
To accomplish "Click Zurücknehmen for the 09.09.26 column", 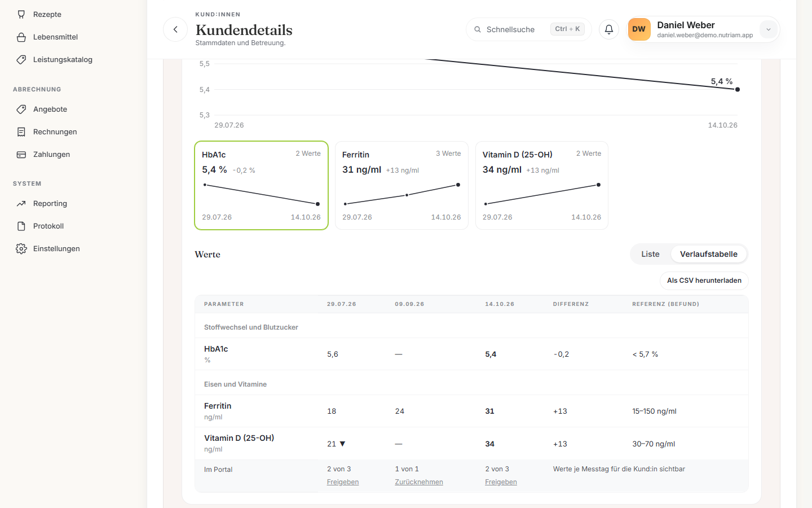I will pyautogui.click(x=419, y=482).
